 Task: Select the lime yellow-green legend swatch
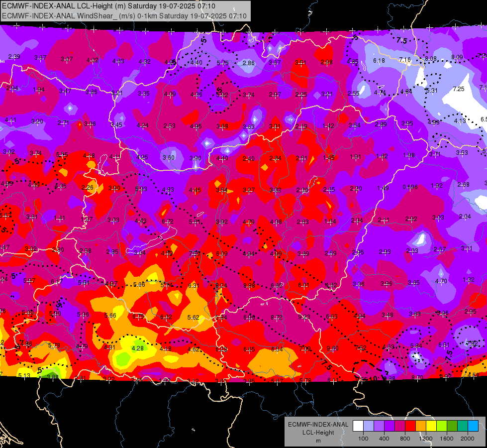click(x=442, y=426)
